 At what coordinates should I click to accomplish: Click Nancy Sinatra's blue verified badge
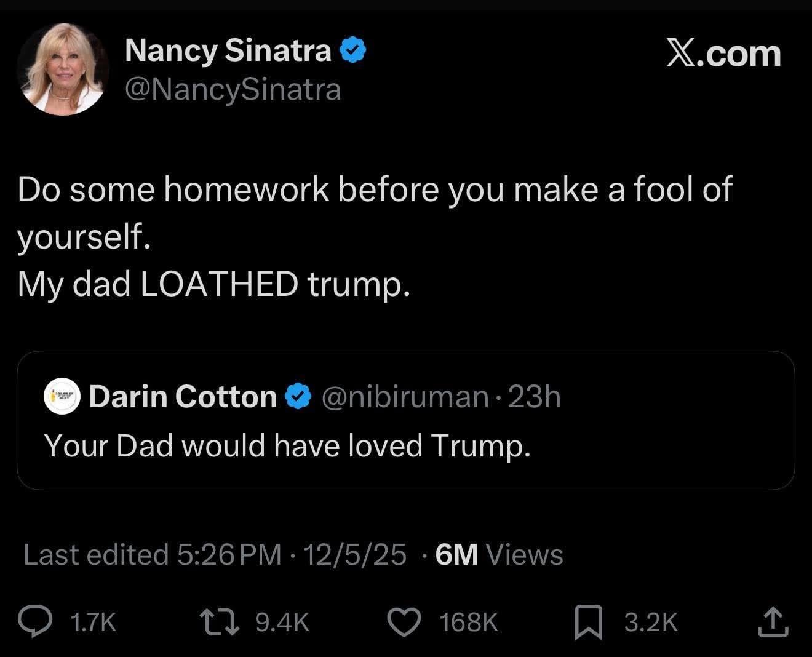(353, 50)
